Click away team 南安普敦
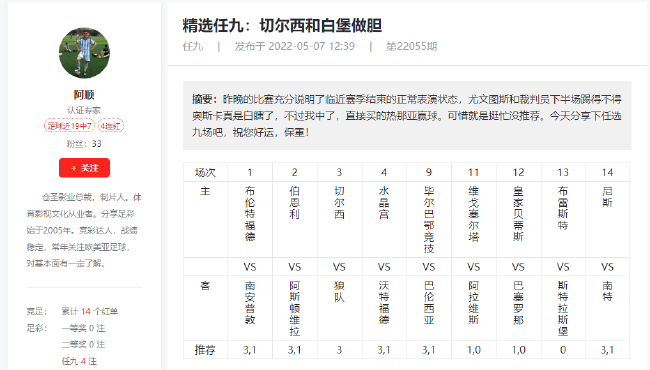This screenshot has width=650, height=370. [x=250, y=302]
